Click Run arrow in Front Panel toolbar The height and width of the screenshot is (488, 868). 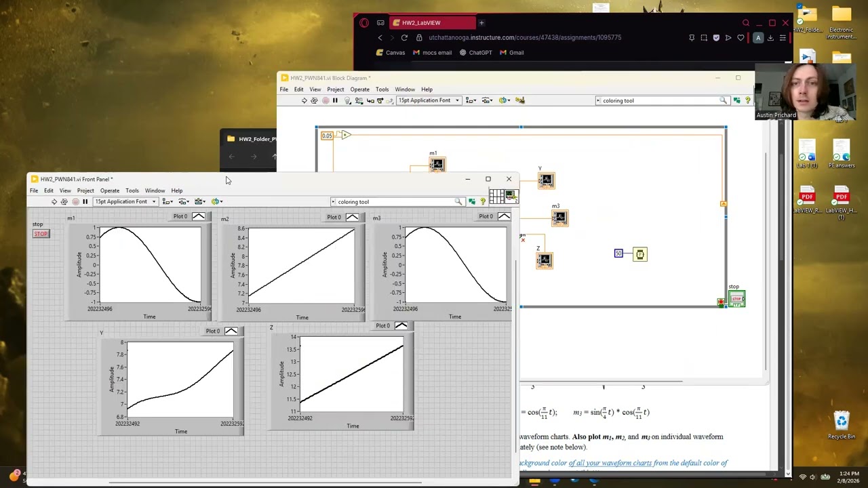click(54, 201)
